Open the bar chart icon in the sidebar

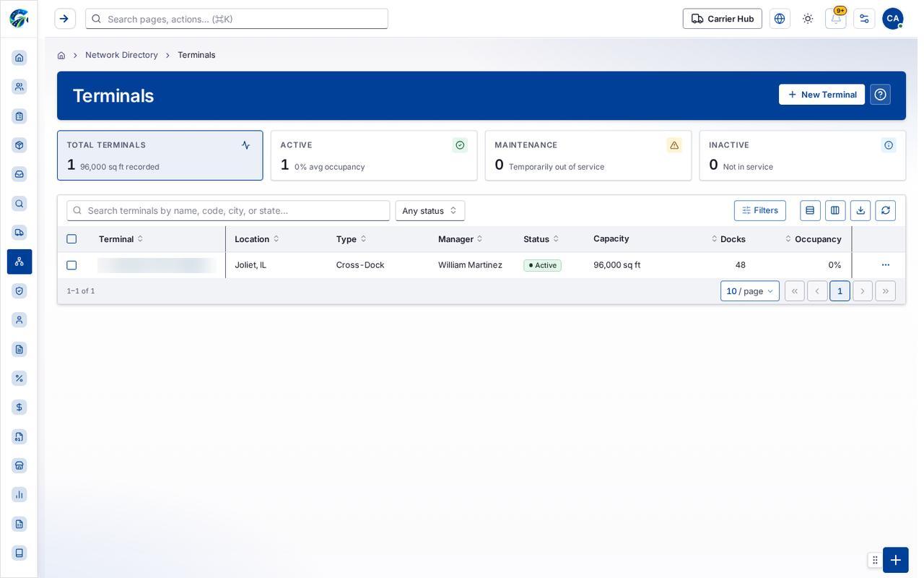tap(19, 495)
